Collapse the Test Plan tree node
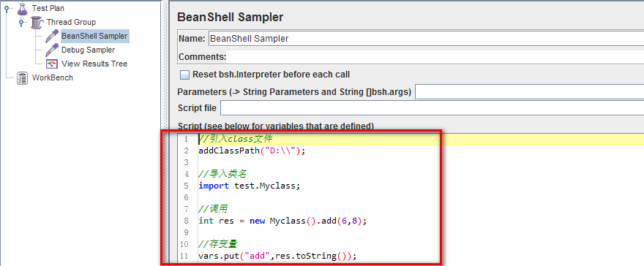The width and height of the screenshot is (644, 266). (x=6, y=9)
